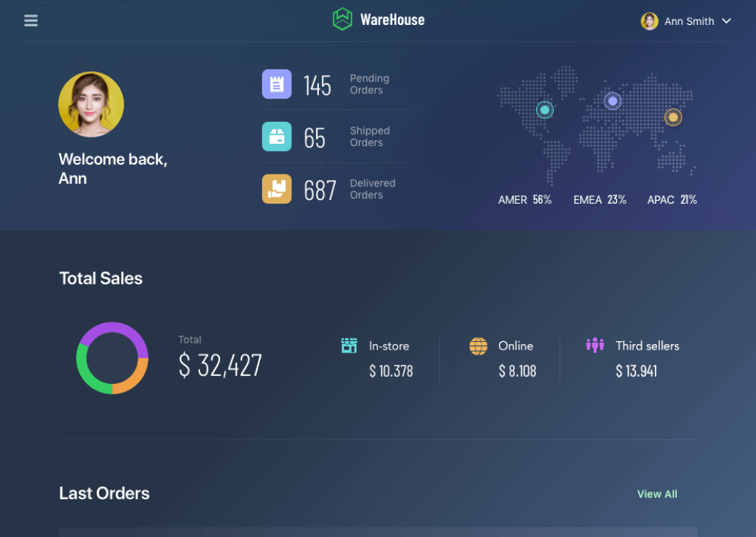Click the In-store label
Viewport: 756px width, 537px height.
(x=389, y=346)
